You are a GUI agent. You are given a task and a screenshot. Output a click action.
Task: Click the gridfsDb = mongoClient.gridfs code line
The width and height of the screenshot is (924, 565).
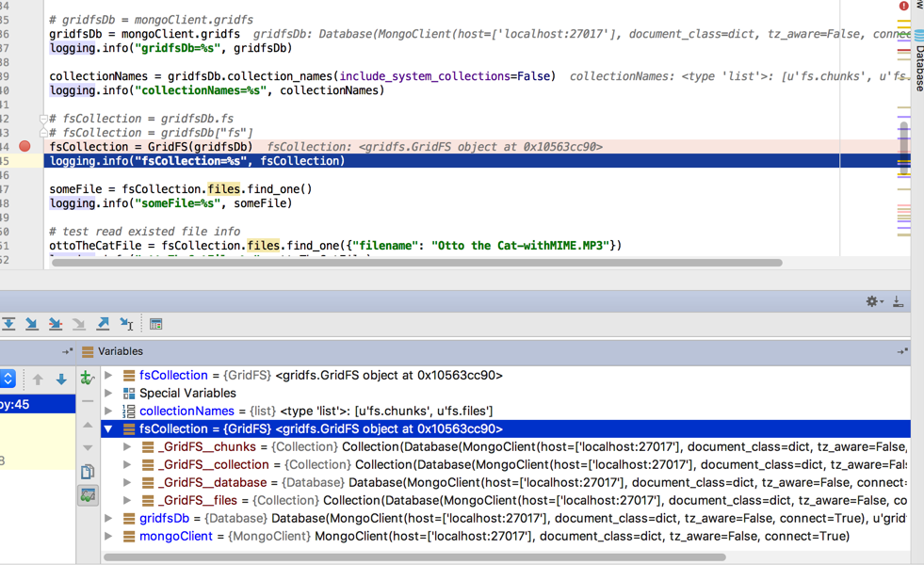[145, 34]
